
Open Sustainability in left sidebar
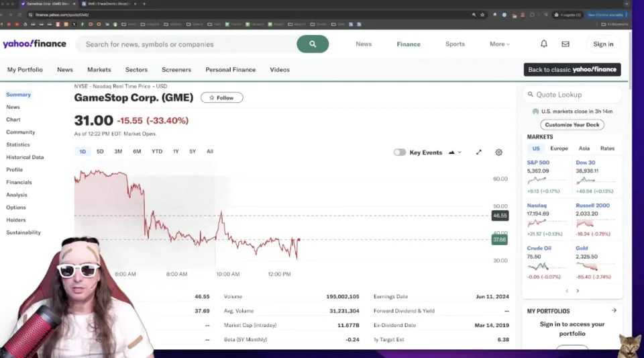23,232
